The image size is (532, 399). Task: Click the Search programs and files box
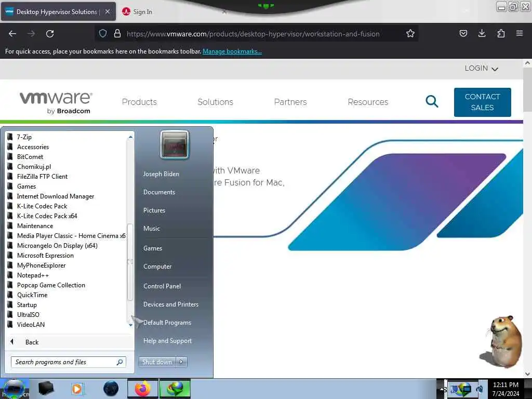69,362
